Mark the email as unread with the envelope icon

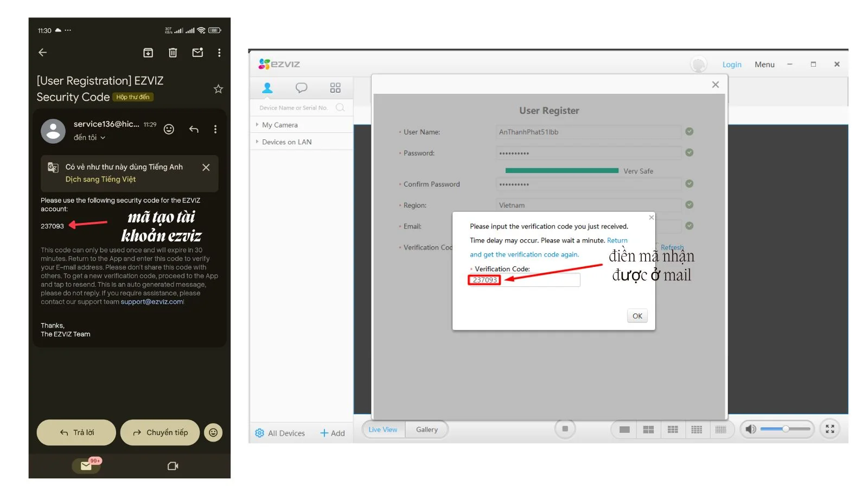click(x=197, y=53)
